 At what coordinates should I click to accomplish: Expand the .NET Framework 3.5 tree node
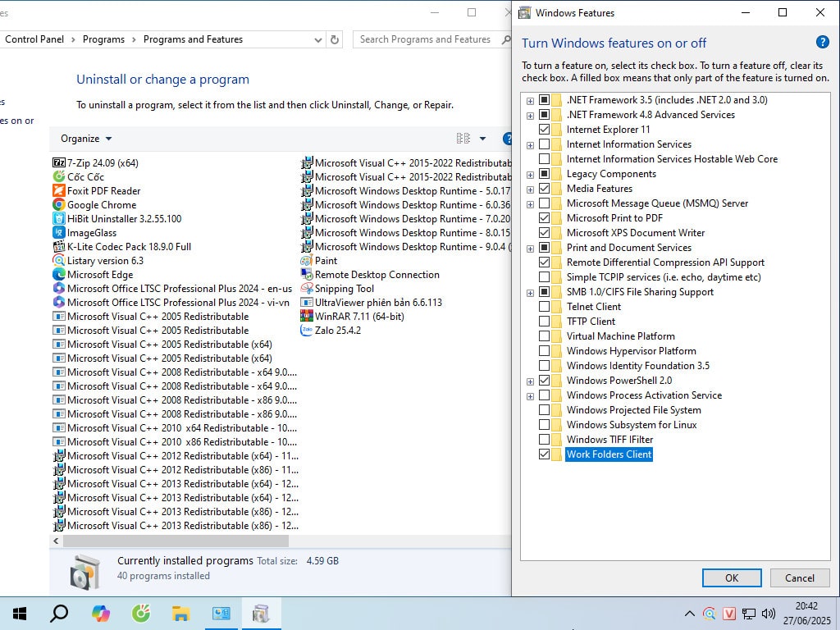[x=530, y=100]
